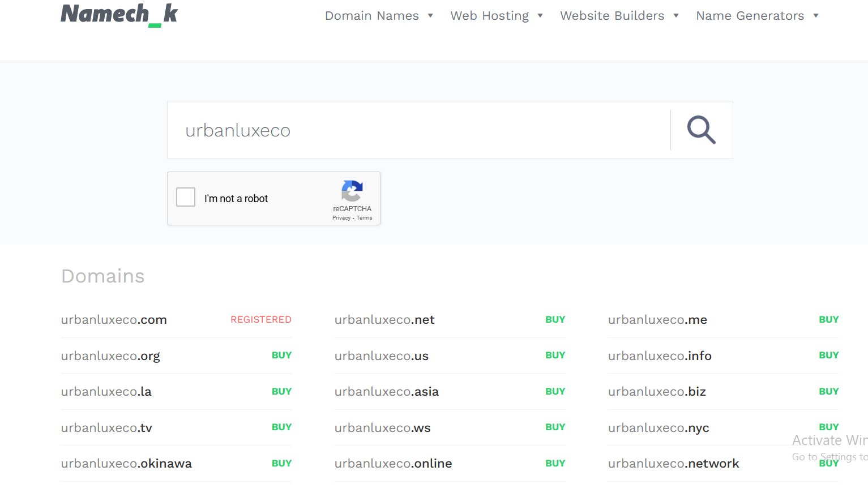The image size is (868, 488).
Task: Click REGISTERED next to urbanluxeco.com
Action: coord(261,320)
